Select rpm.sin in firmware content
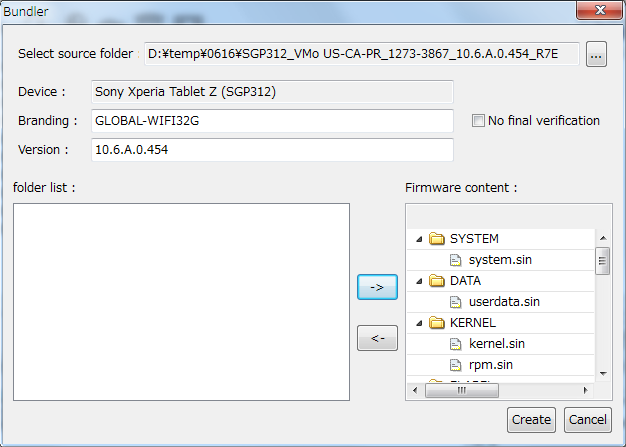Viewport: 626px width, 447px height. 491,365
